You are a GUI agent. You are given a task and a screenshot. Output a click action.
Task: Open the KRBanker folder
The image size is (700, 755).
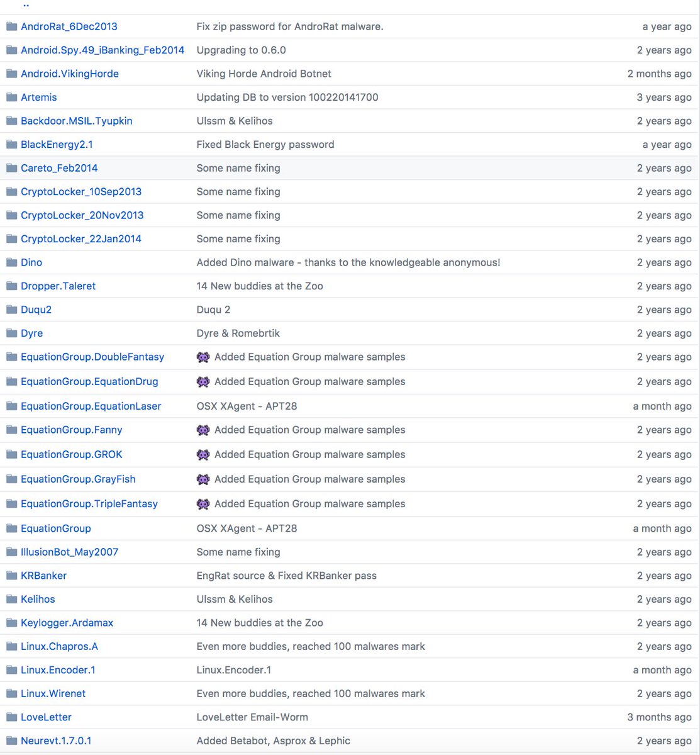click(43, 575)
